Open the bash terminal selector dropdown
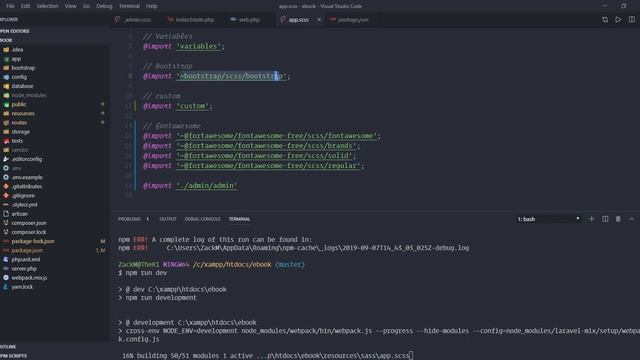 [x=548, y=219]
